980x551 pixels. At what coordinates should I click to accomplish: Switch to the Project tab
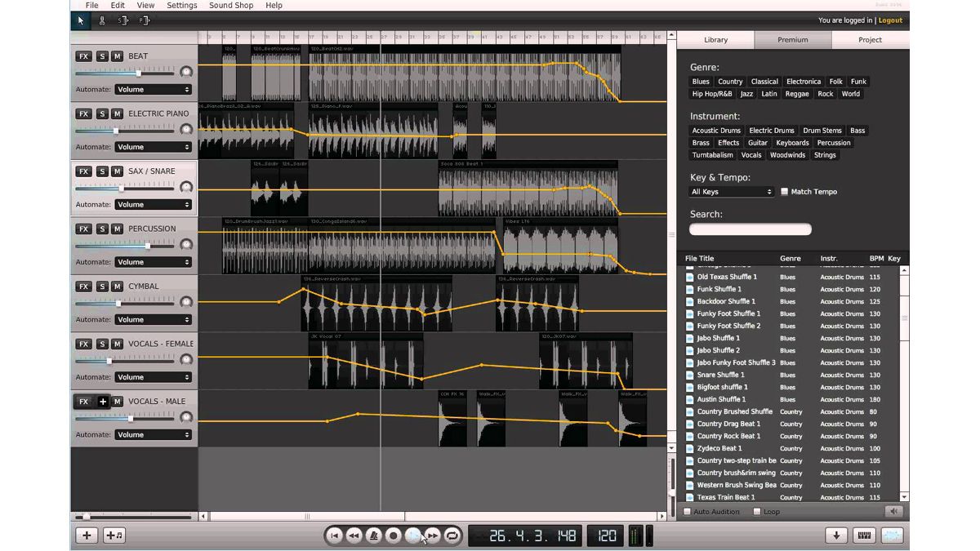click(x=869, y=39)
